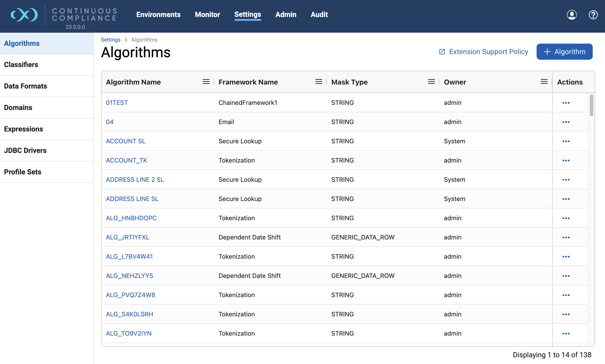The image size is (605, 364).
Task: Click the add Algorithm button
Action: click(564, 52)
